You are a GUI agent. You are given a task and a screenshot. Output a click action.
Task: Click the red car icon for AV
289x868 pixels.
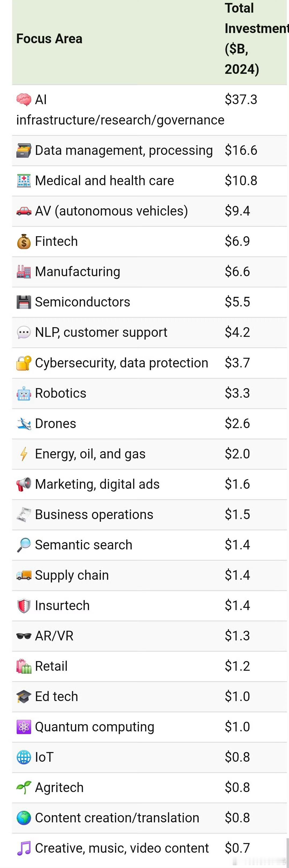point(24,211)
